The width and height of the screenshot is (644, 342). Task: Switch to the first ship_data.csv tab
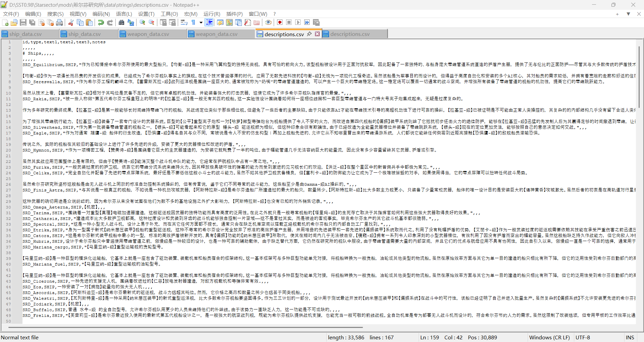(30, 34)
